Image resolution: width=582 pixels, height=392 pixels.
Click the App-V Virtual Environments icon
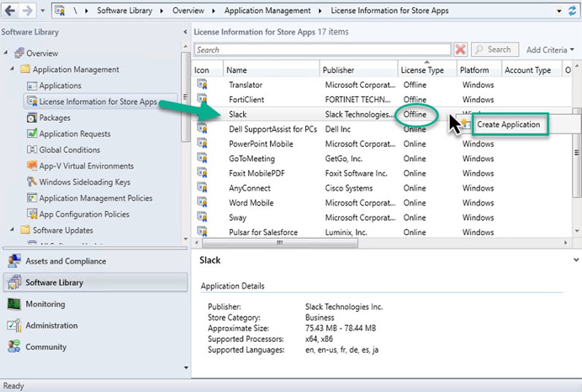32,166
